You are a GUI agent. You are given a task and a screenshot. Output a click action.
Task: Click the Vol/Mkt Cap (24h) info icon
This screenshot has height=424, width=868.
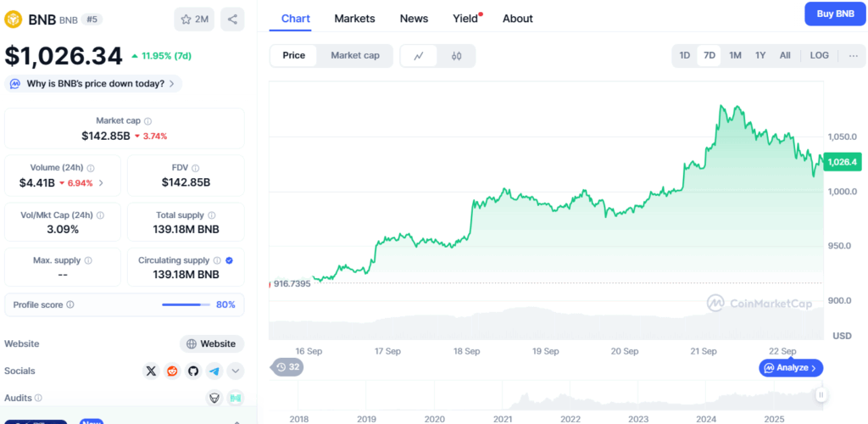[100, 215]
